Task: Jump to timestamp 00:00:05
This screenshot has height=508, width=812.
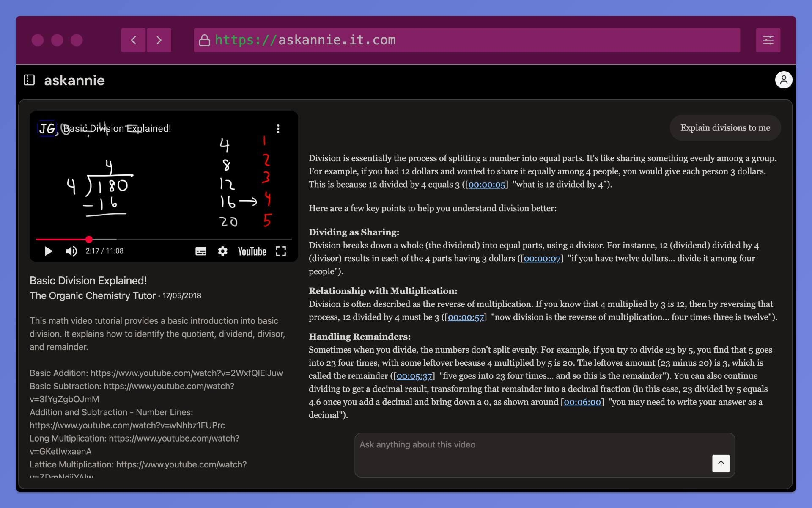Action: [x=487, y=185]
